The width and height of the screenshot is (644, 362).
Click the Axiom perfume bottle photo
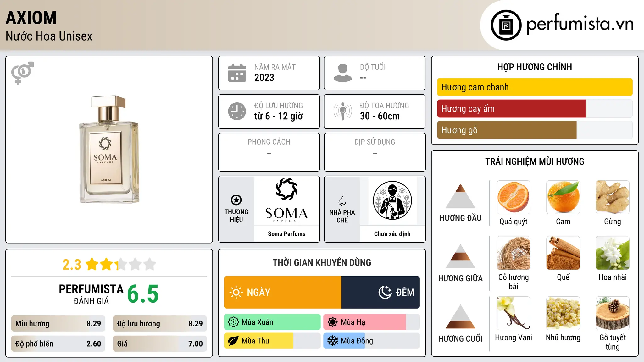(x=109, y=149)
